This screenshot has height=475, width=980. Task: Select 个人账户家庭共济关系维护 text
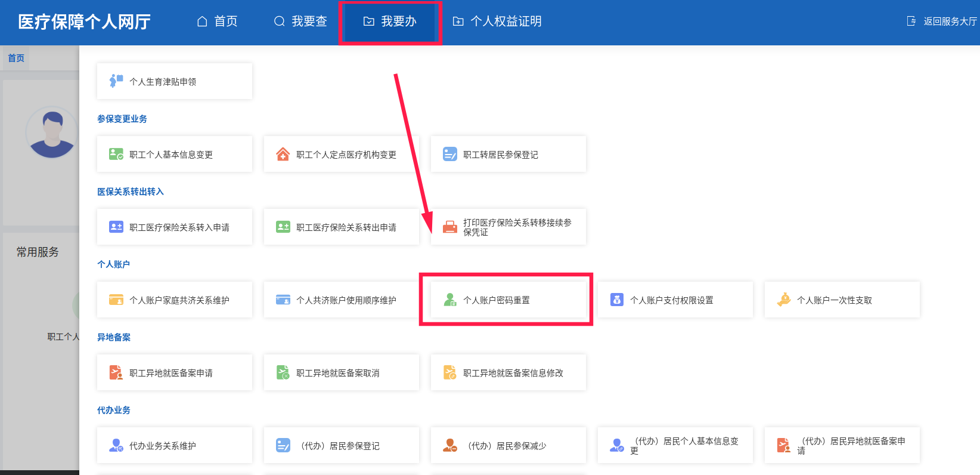(x=179, y=300)
